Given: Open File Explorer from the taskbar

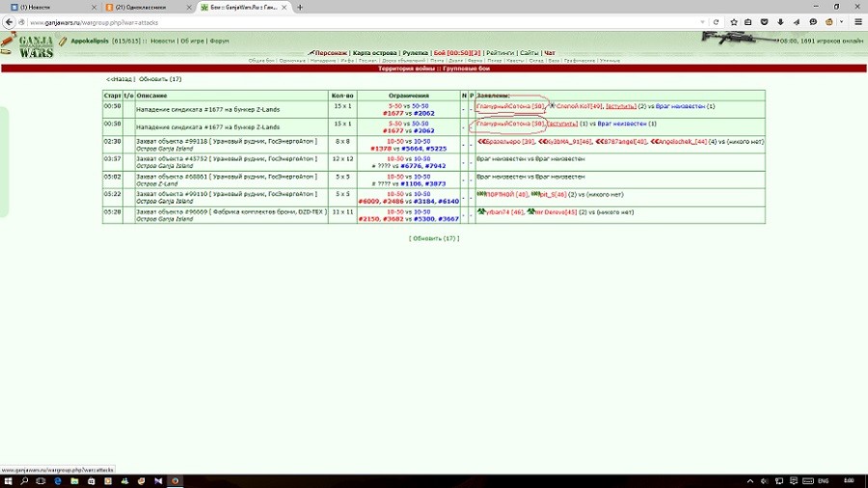Looking at the screenshot, I should [74, 481].
